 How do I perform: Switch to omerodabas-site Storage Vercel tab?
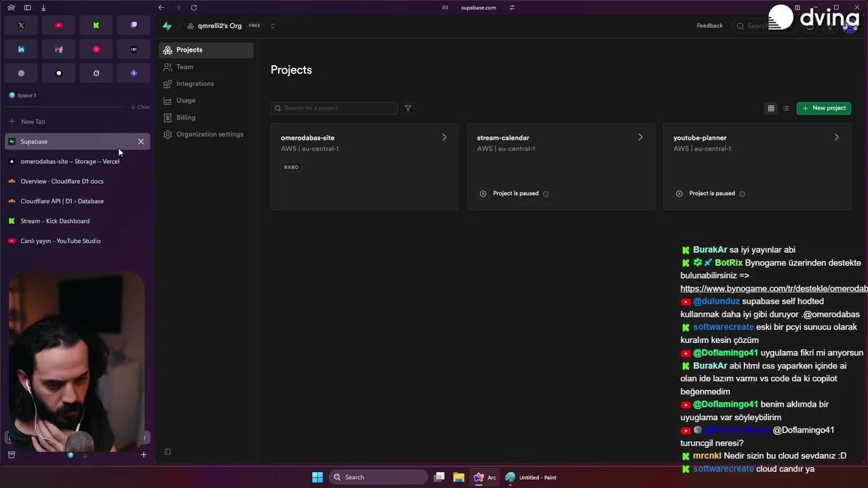[x=77, y=161]
